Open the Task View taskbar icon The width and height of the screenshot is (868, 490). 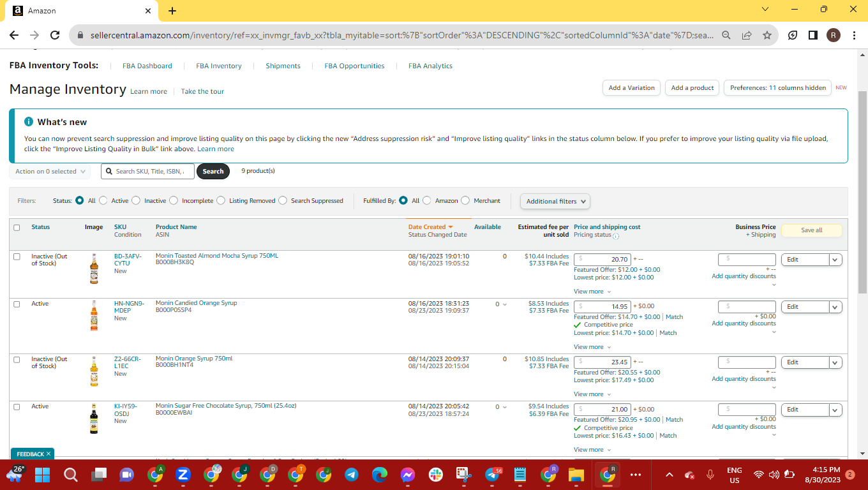point(98,475)
